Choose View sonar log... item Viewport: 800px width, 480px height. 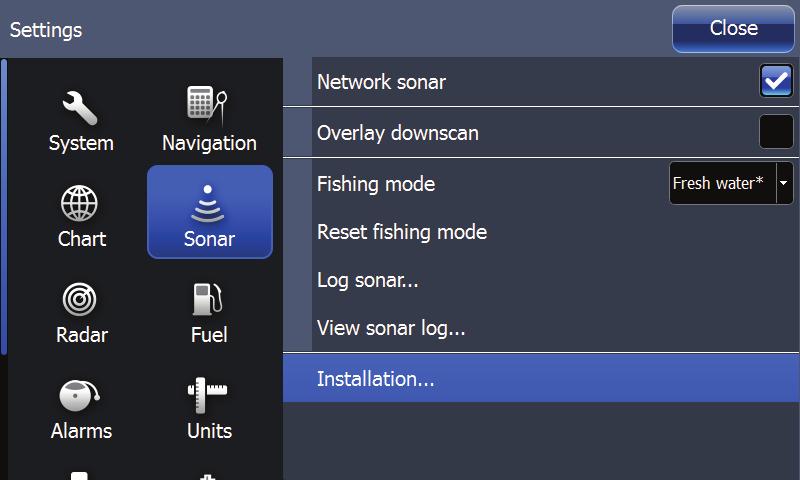pyautogui.click(x=391, y=328)
